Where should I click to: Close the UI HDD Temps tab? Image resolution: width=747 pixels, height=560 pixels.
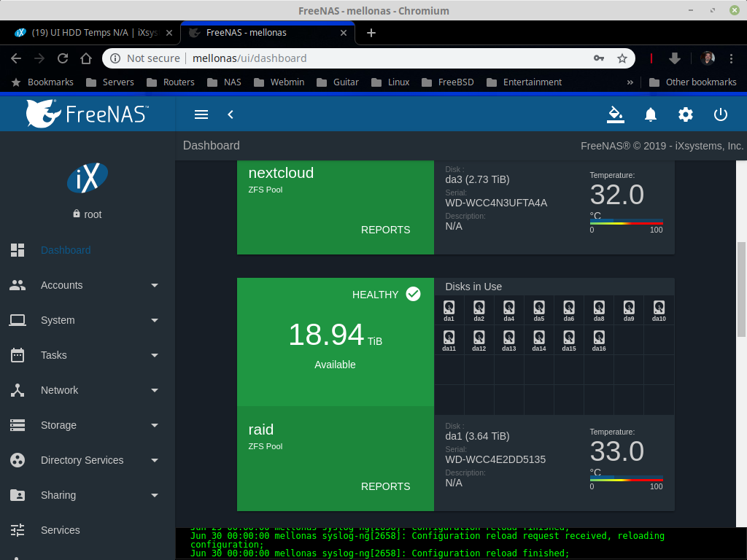pos(169,33)
